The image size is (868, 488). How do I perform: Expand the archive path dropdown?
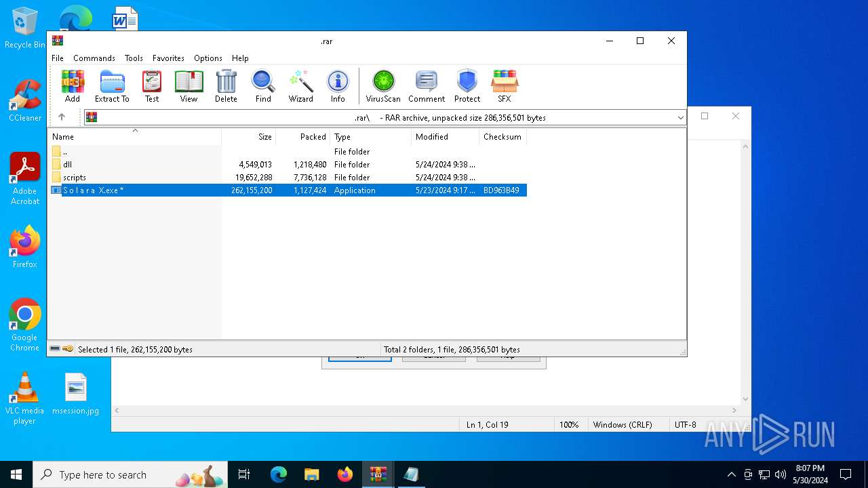pyautogui.click(x=680, y=118)
